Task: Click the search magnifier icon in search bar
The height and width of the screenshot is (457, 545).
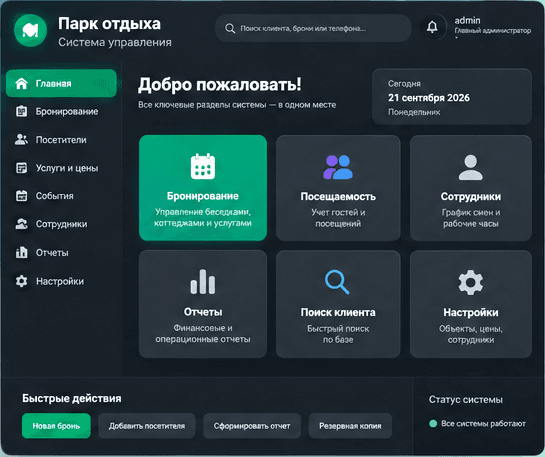Action: click(x=230, y=28)
